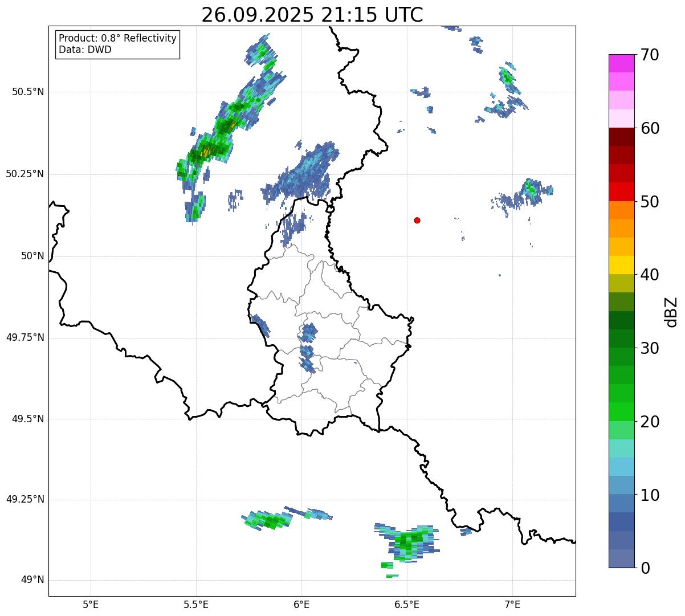Click the 5°E longitude label
The width and height of the screenshot is (685, 616).
tap(91, 604)
